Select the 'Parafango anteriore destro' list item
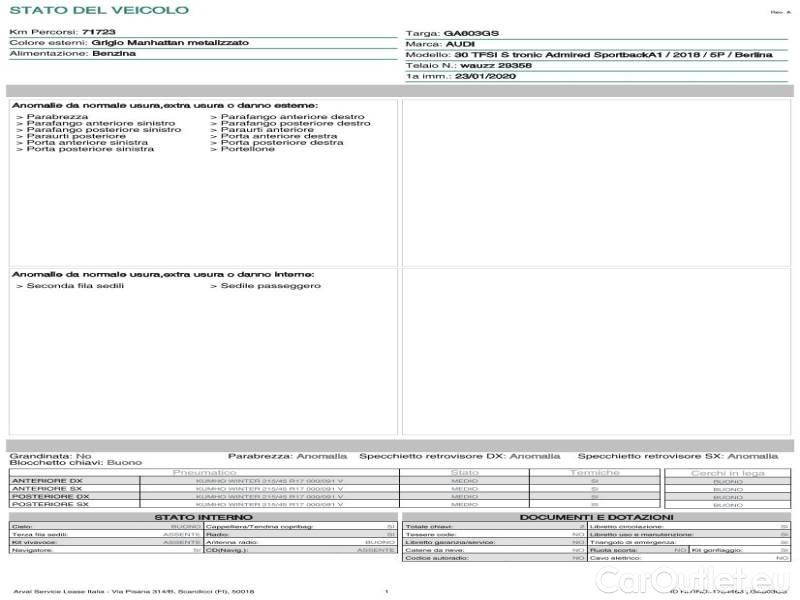 click(x=292, y=116)
